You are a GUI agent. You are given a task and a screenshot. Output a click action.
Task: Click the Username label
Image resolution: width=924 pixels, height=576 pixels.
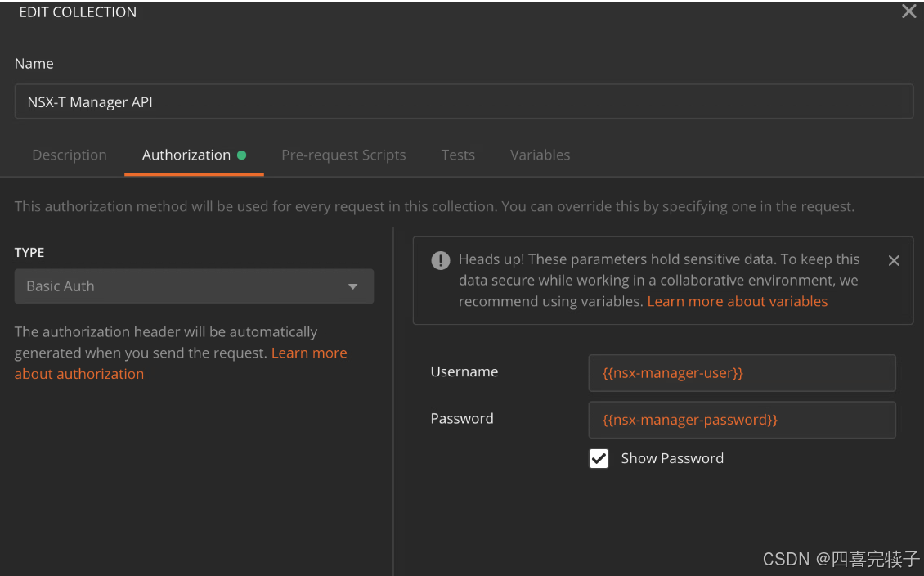click(464, 371)
